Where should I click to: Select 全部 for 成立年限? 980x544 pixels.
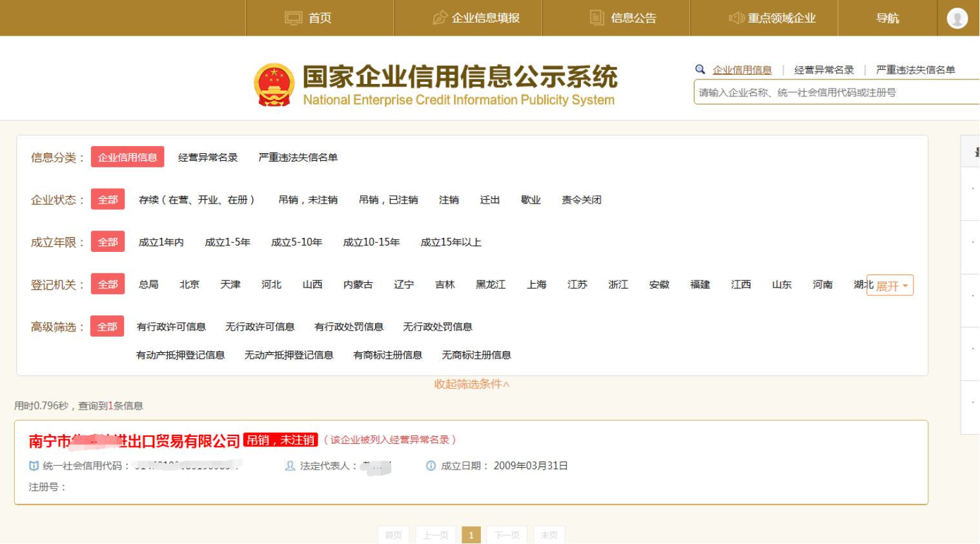(108, 242)
